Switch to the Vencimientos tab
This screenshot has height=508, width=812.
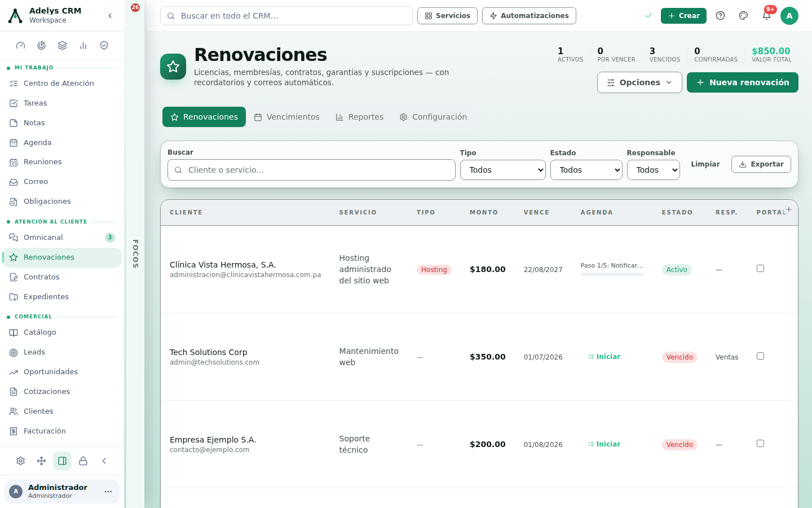(286, 117)
